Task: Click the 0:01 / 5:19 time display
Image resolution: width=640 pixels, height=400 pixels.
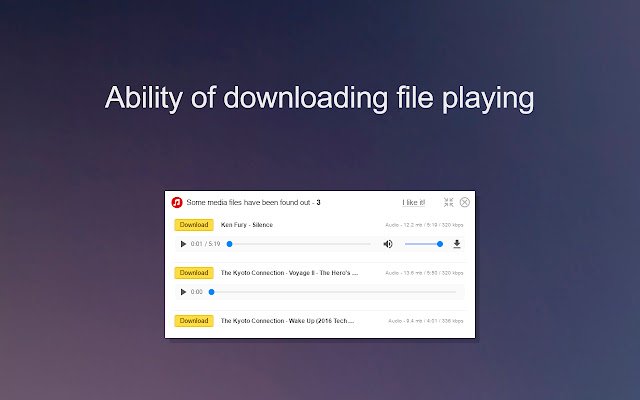Action: tap(205, 244)
